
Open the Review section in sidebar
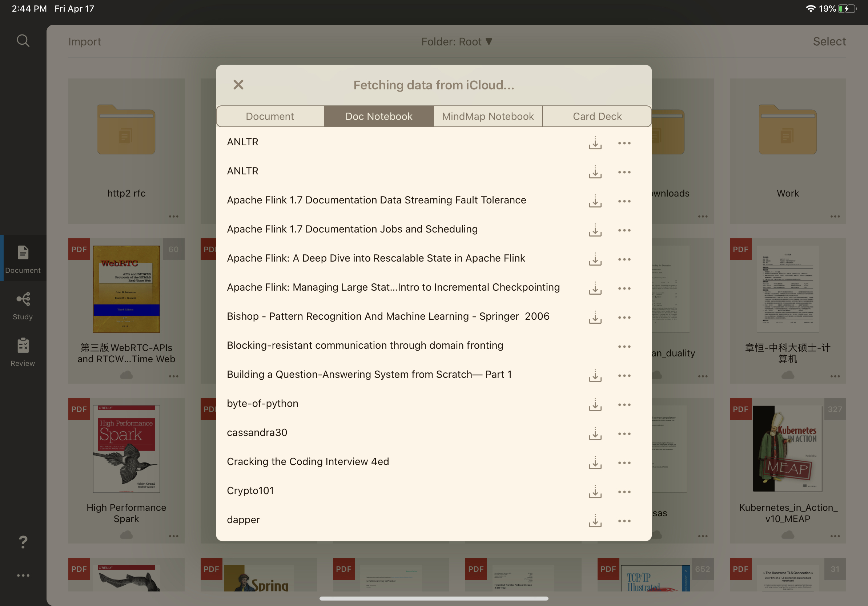pos(23,352)
